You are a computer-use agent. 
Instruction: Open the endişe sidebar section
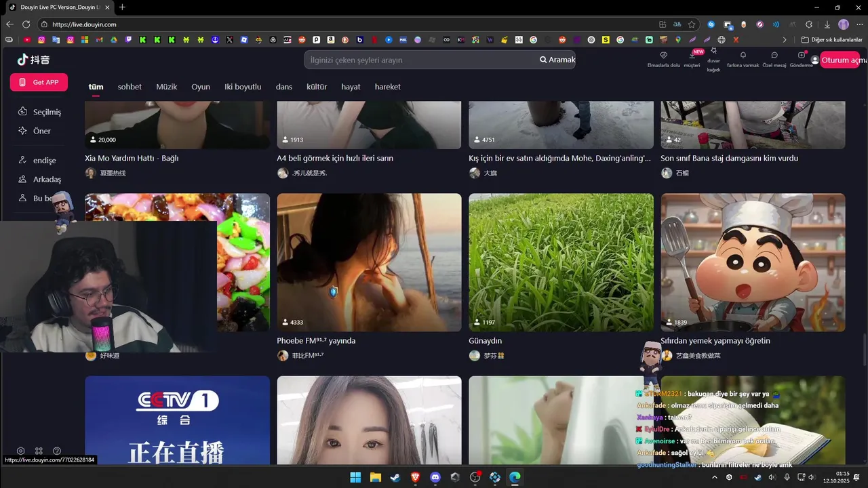point(37,161)
